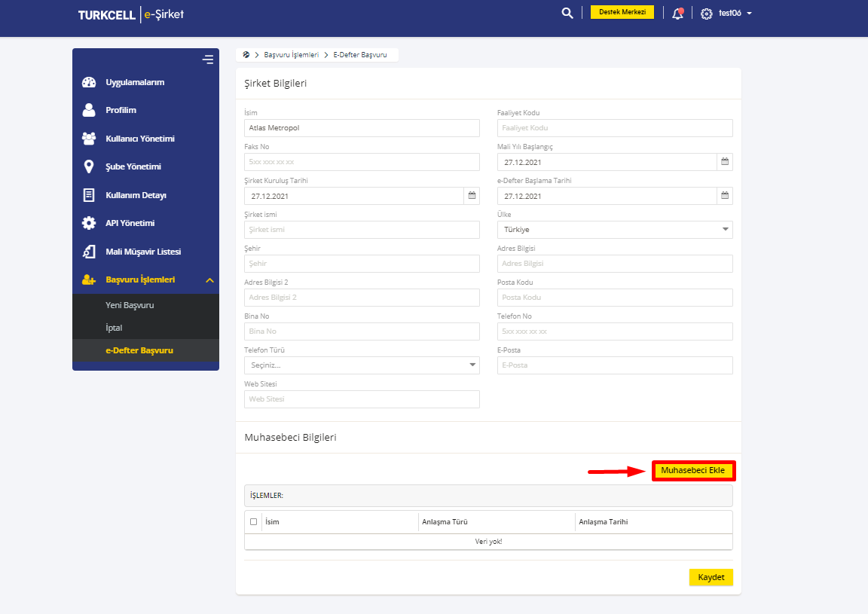Click the search magnifier icon in header
This screenshot has height=614, width=868.
567,13
